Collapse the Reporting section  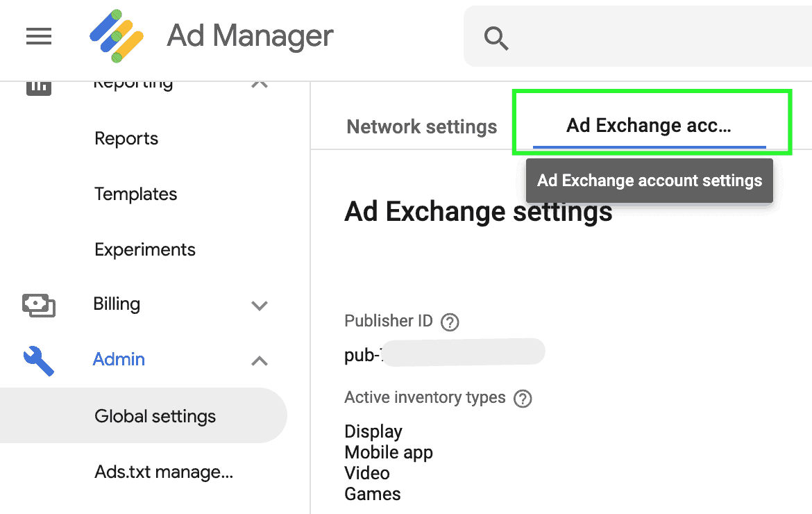click(x=259, y=82)
